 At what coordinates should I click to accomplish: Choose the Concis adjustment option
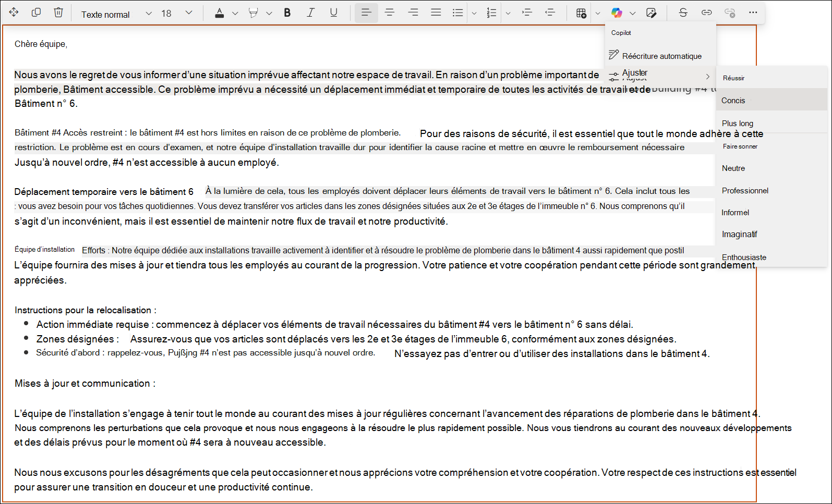772,100
